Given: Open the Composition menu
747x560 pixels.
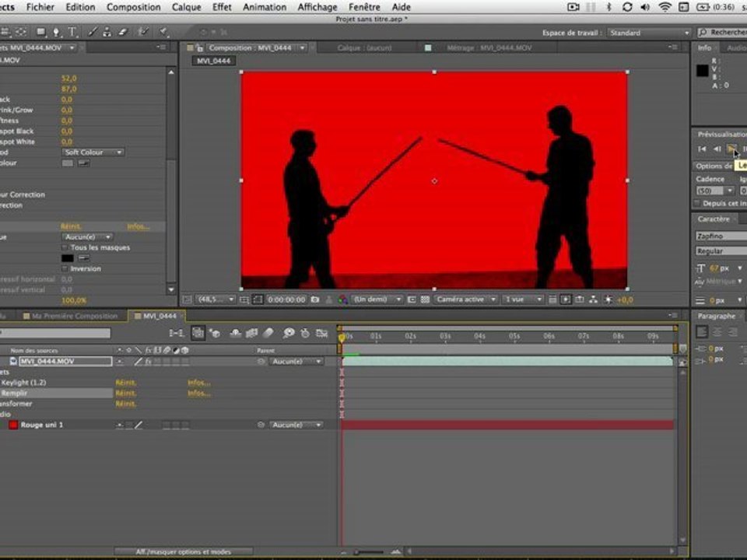Looking at the screenshot, I should tap(133, 7).
